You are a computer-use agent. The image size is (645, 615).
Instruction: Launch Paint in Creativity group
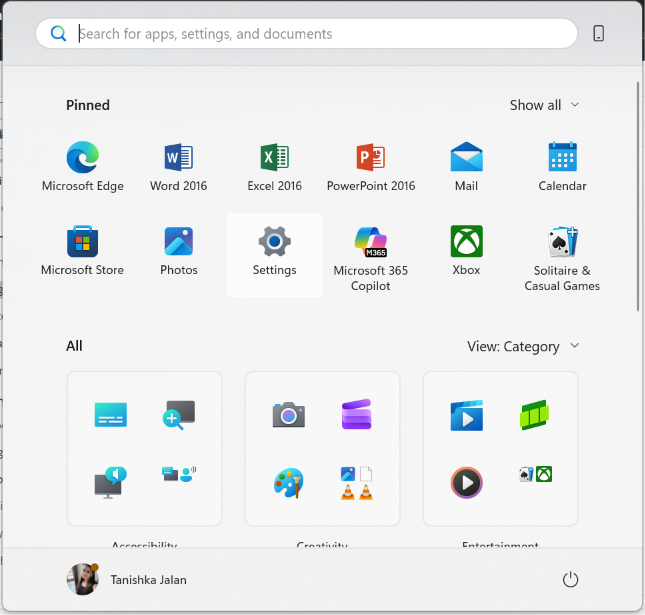[289, 482]
